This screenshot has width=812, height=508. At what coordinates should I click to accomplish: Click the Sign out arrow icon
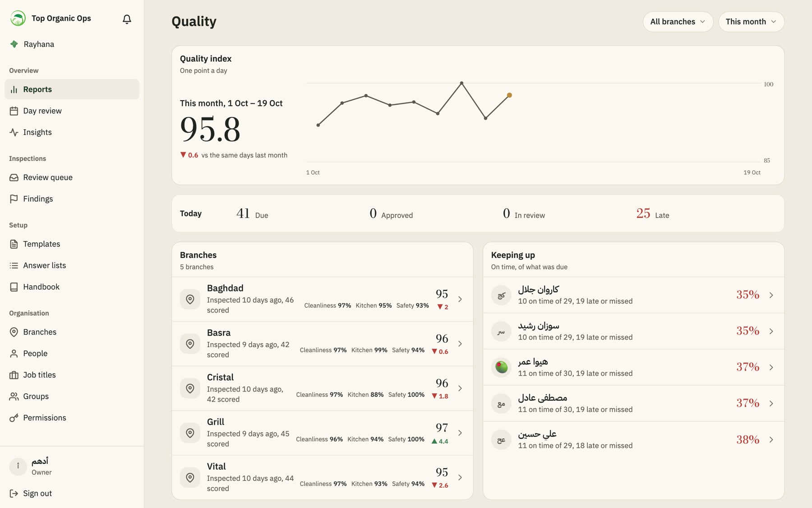click(14, 494)
